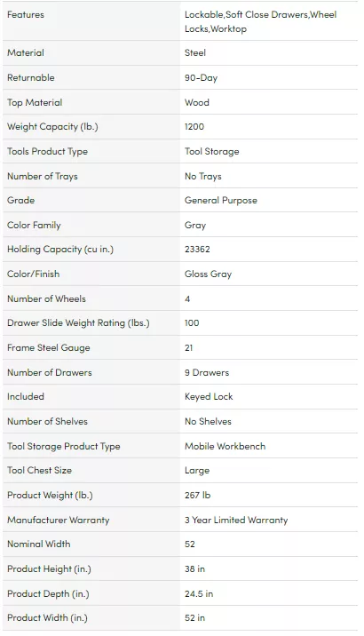Screen dimensions: 364x636
Task: Click the Features row label
Action: 26,14
